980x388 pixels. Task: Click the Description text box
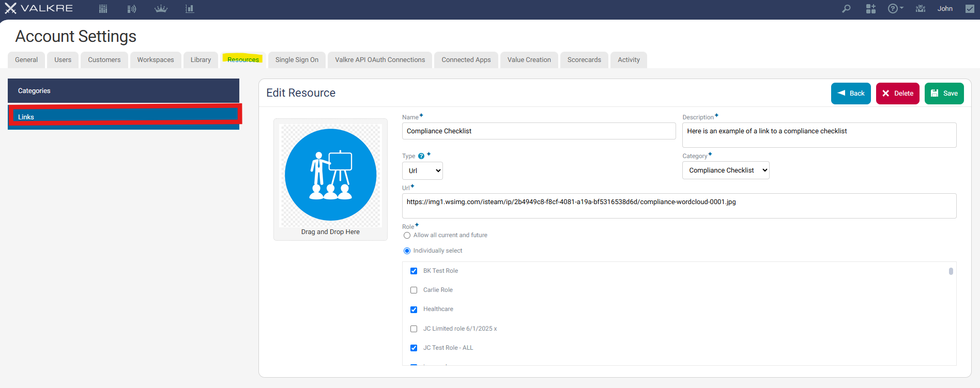click(819, 135)
